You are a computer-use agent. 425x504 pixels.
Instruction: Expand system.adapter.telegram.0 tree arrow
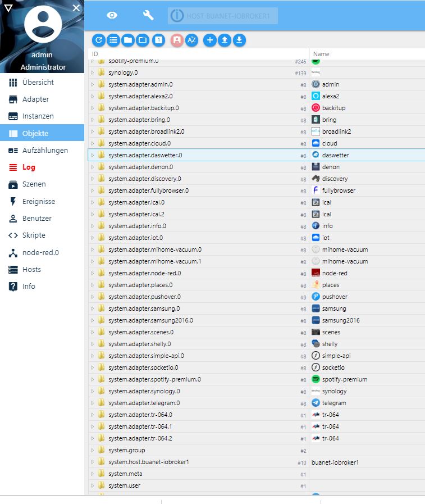pyautogui.click(x=93, y=403)
